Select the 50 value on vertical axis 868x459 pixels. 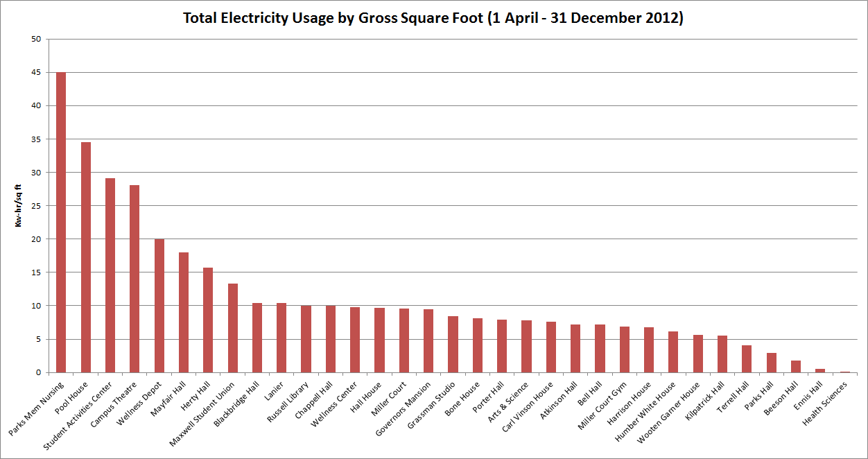click(x=36, y=40)
